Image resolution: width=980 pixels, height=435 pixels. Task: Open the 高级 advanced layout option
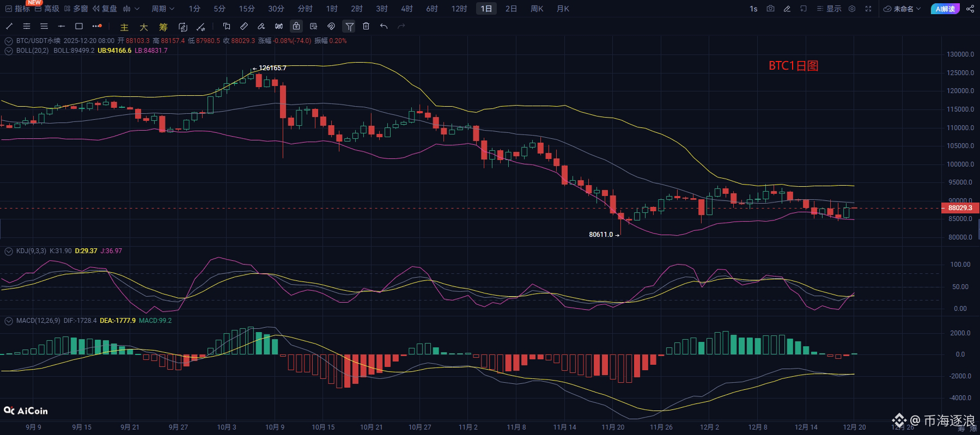pos(47,9)
